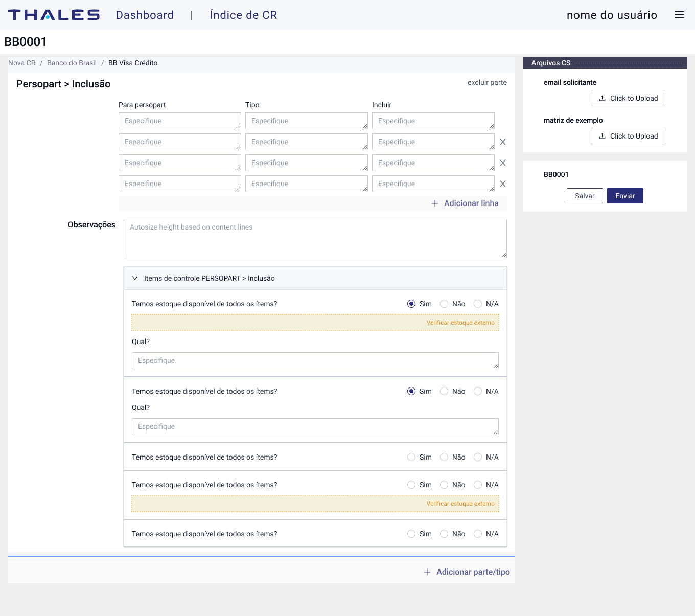Select N/A for first estoque question
Screen dimensions: 695x616
click(x=478, y=304)
